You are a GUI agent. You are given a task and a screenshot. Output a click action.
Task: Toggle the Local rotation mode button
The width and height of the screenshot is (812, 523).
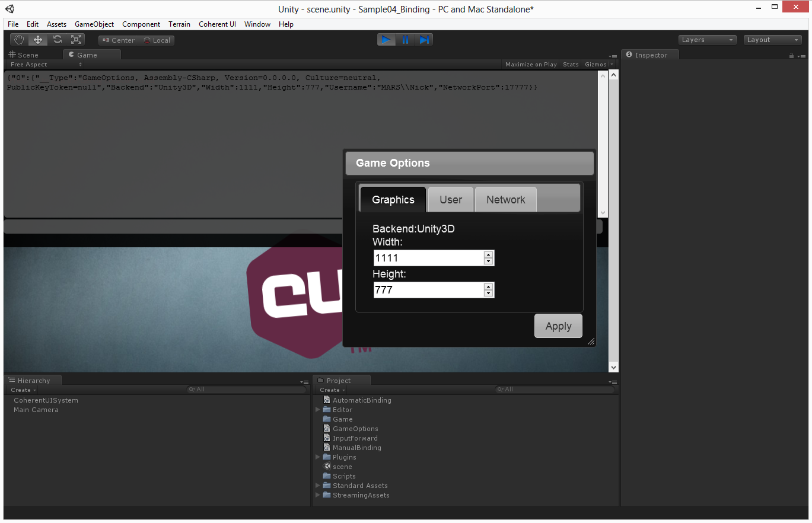(156, 40)
